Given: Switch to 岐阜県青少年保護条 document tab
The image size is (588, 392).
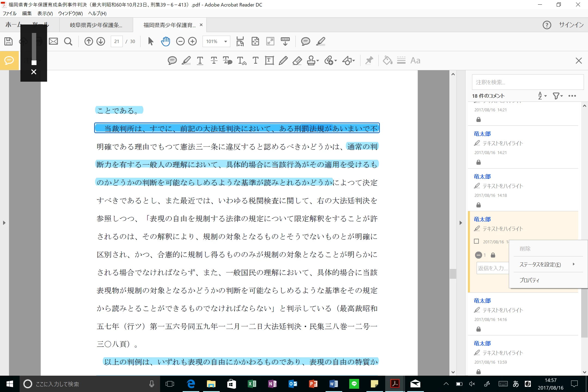Looking at the screenshot, I should click(x=96, y=25).
